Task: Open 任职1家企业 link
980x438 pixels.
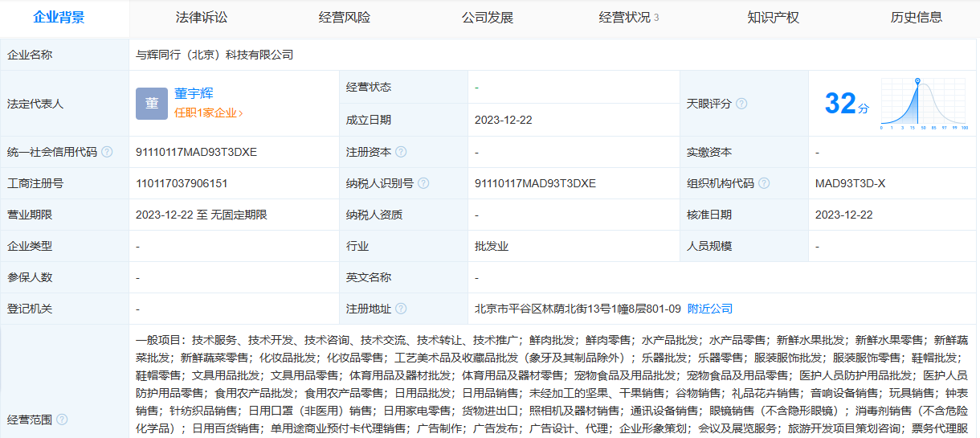Action: coord(208,113)
